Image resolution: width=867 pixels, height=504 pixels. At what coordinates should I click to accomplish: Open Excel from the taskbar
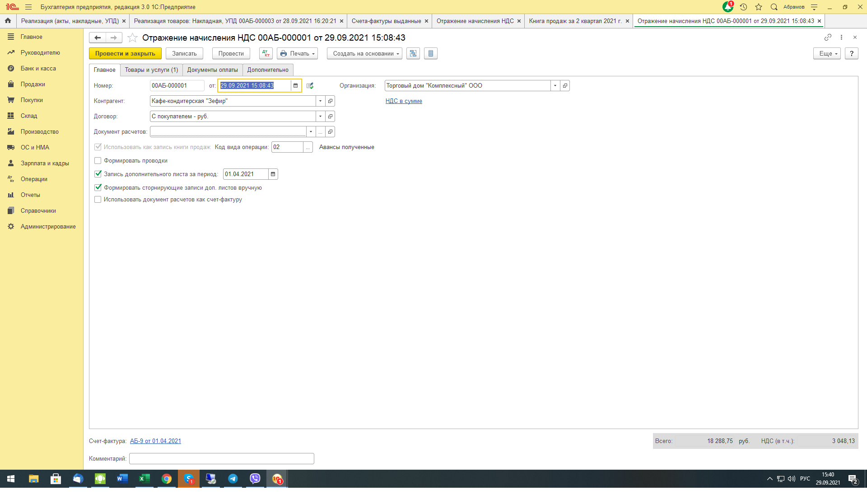(144, 479)
